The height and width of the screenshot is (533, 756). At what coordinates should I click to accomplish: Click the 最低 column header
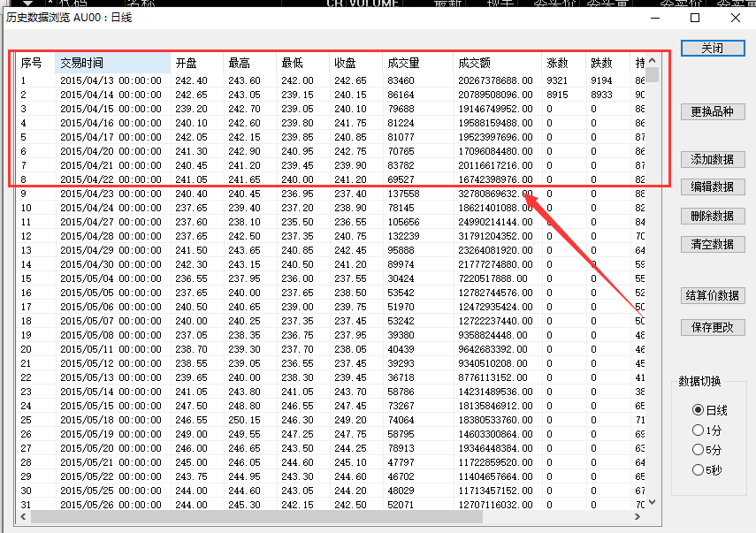click(302, 63)
